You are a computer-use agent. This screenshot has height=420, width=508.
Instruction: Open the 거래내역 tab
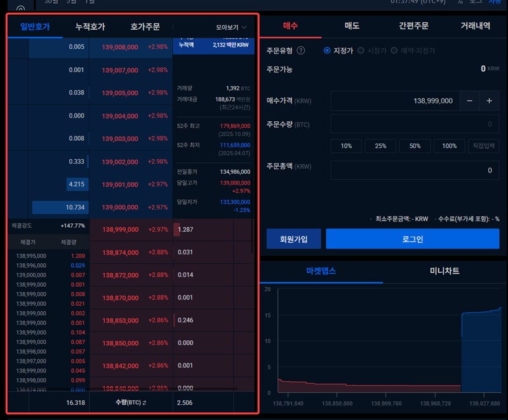[x=475, y=26]
